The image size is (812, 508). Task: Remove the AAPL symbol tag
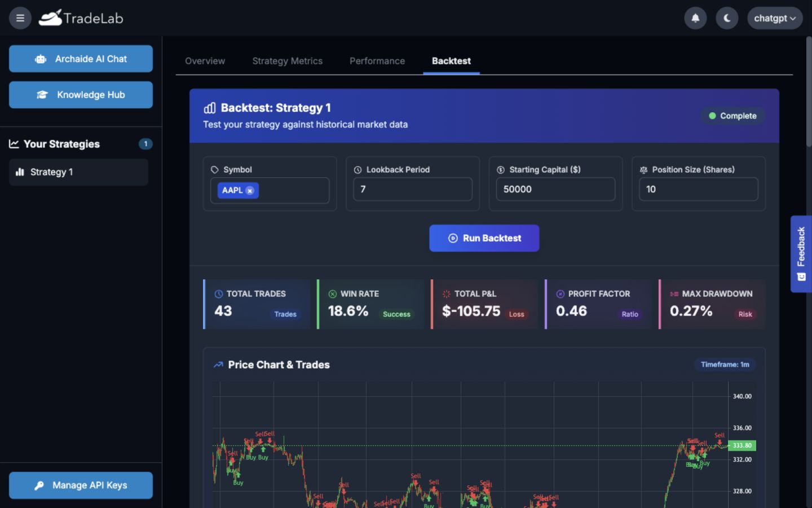(250, 191)
